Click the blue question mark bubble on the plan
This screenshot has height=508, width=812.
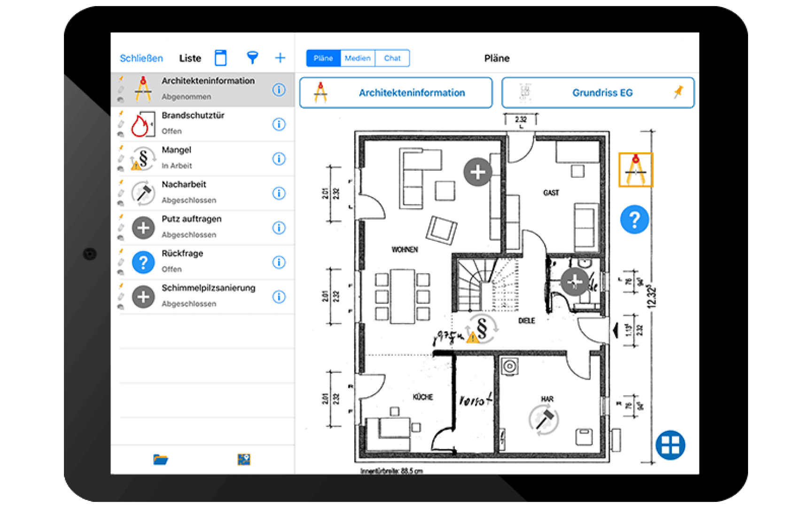tap(634, 219)
